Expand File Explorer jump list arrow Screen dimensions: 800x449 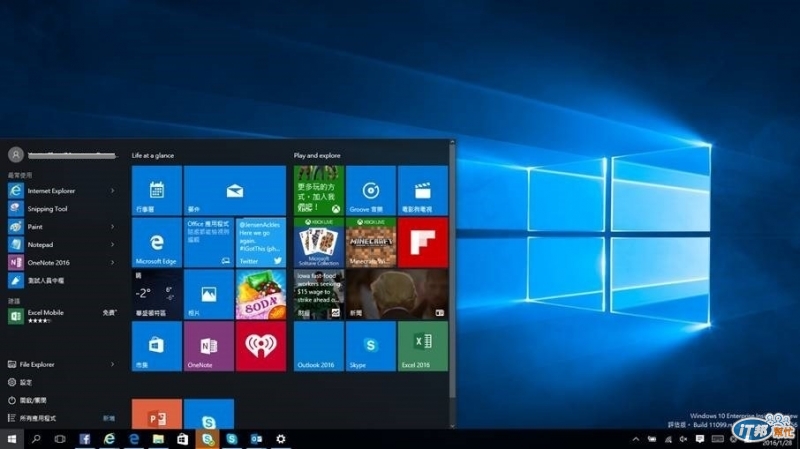point(113,364)
